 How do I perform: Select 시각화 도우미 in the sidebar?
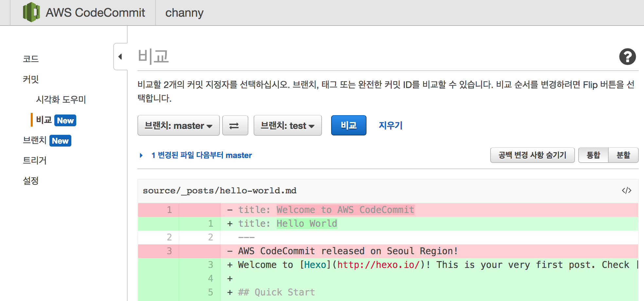(x=61, y=99)
